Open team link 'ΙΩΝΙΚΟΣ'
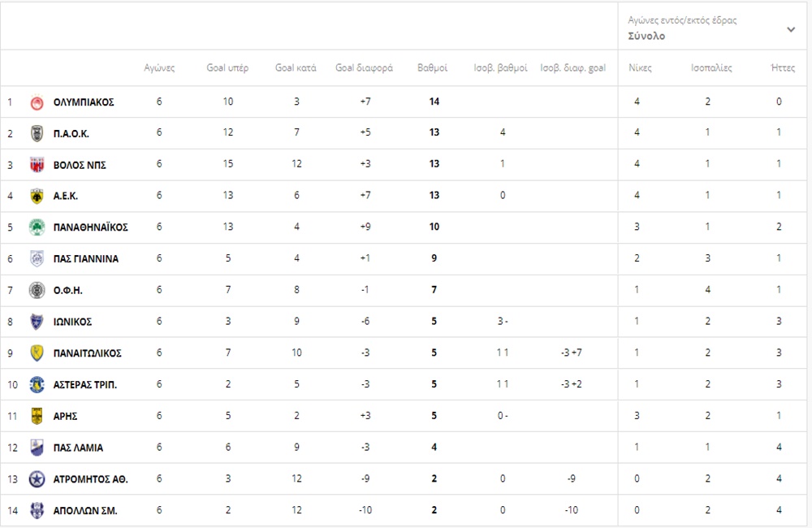This screenshot has height=528, width=812. click(72, 322)
